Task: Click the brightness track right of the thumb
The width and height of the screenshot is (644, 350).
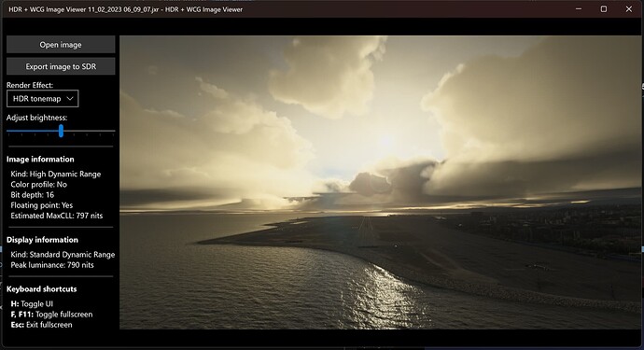Action: coord(89,131)
